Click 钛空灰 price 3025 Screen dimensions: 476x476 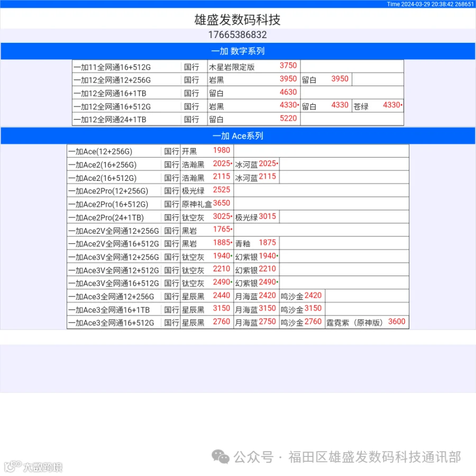pos(221,216)
